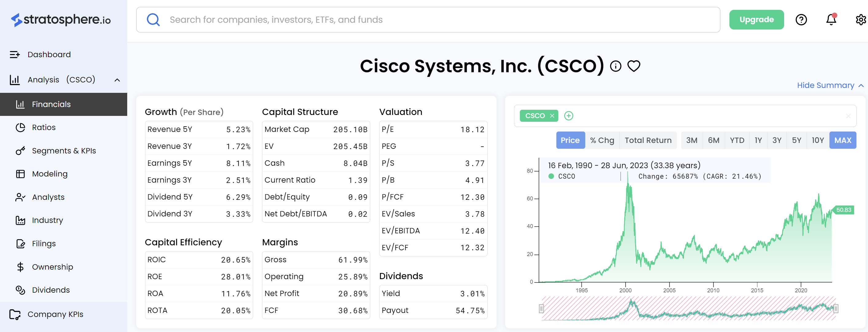Remove the CSCO ticker chip
The image size is (868, 332).
point(552,116)
